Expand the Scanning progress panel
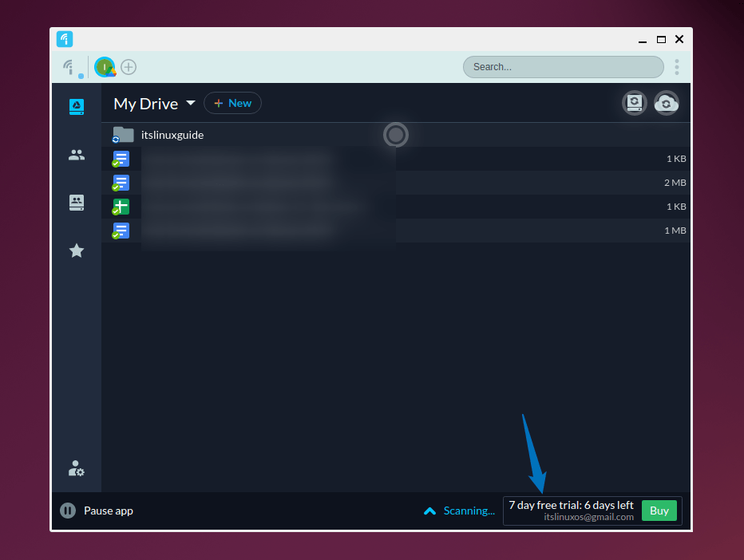 pos(429,511)
